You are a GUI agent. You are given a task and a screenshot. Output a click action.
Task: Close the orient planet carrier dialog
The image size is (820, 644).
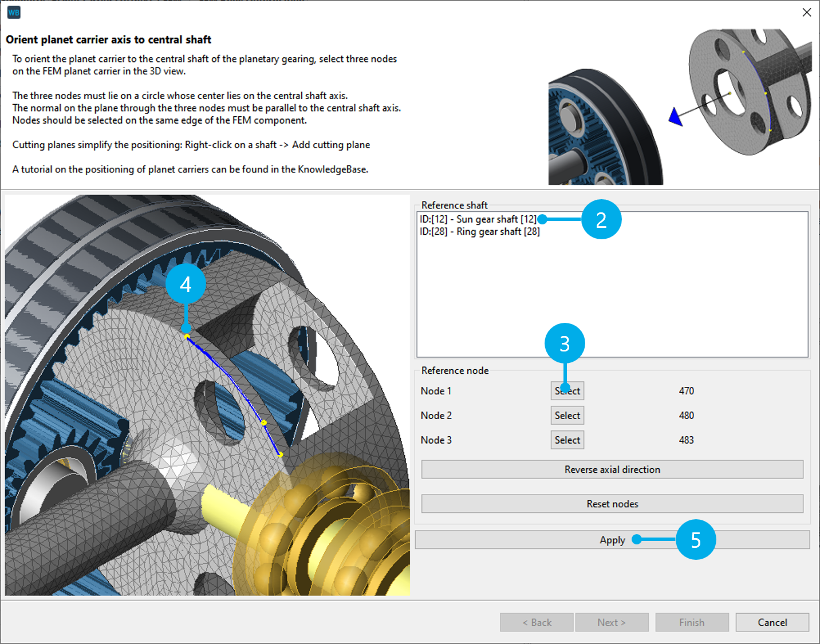[806, 13]
